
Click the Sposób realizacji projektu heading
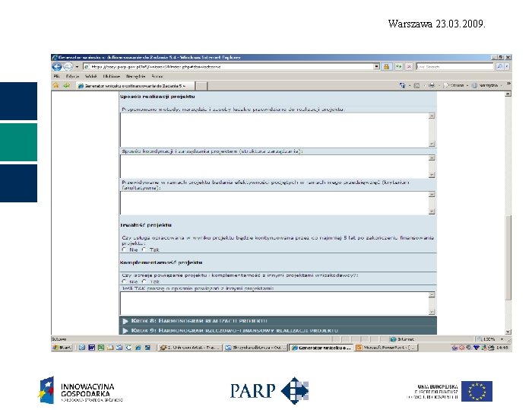click(157, 97)
